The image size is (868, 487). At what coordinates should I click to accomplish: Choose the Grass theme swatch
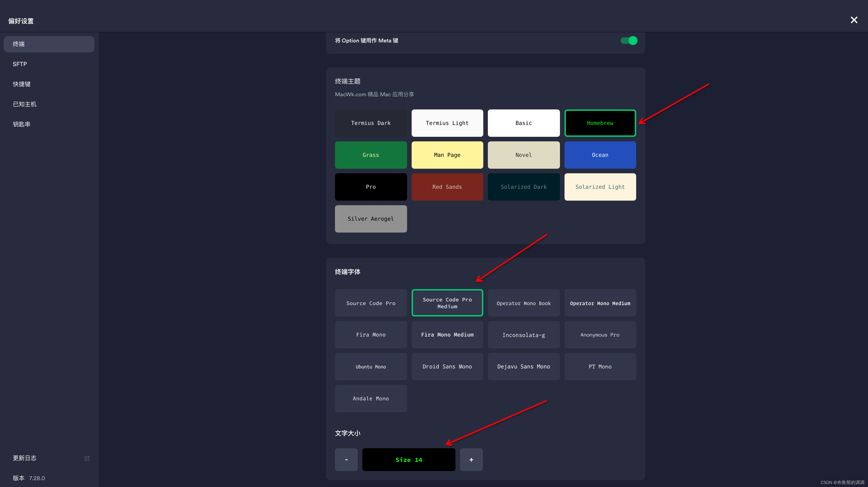point(371,155)
